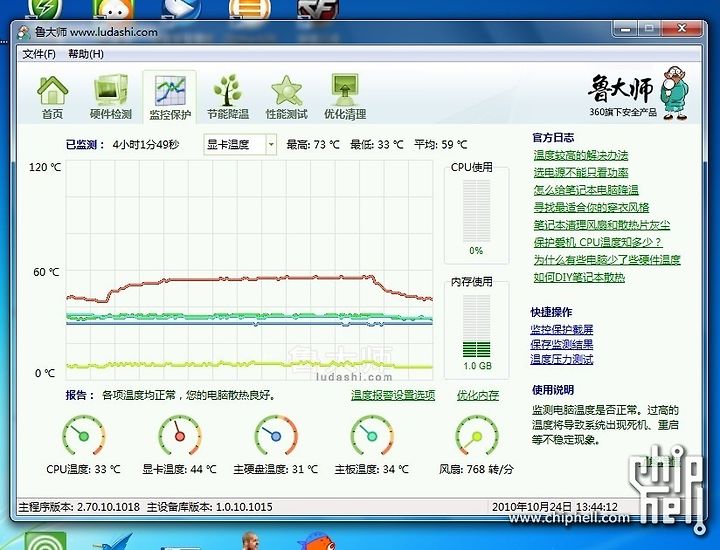Click the 主硬盘温度: 31 ℃ label

click(276, 469)
